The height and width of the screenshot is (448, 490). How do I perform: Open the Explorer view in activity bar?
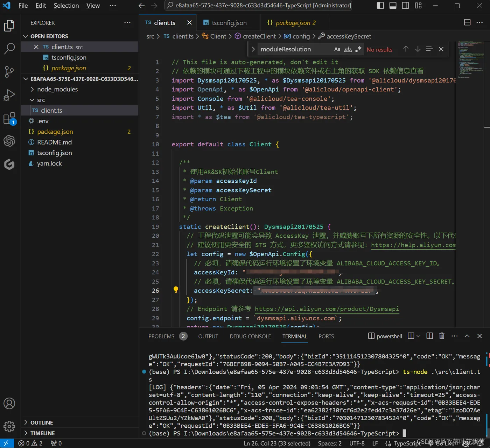pyautogui.click(x=9, y=26)
